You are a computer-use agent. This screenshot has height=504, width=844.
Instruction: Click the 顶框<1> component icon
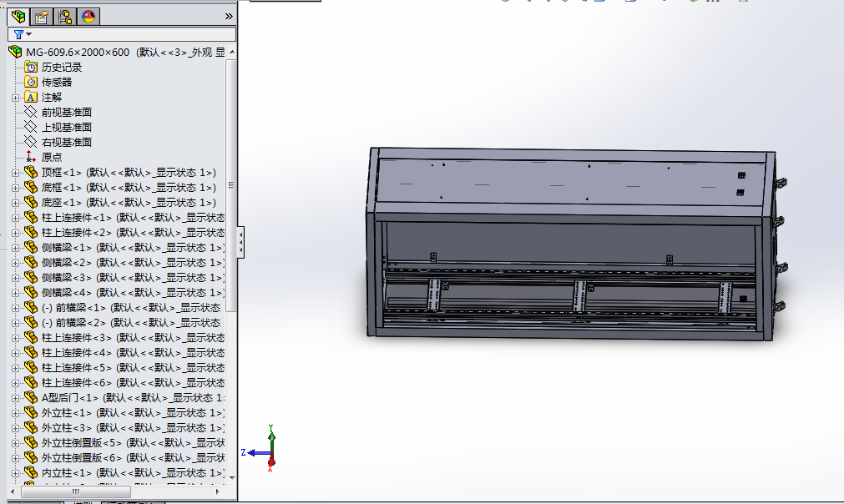31,172
